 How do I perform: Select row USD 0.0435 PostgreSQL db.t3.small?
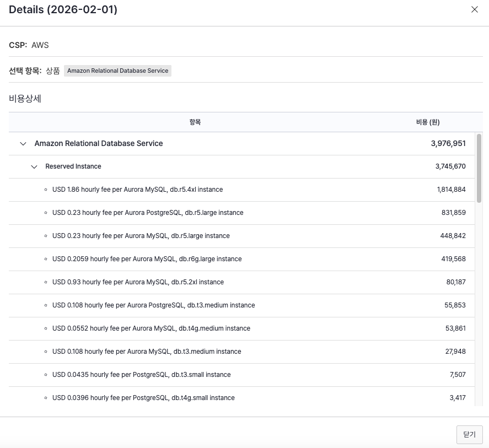coord(241,375)
